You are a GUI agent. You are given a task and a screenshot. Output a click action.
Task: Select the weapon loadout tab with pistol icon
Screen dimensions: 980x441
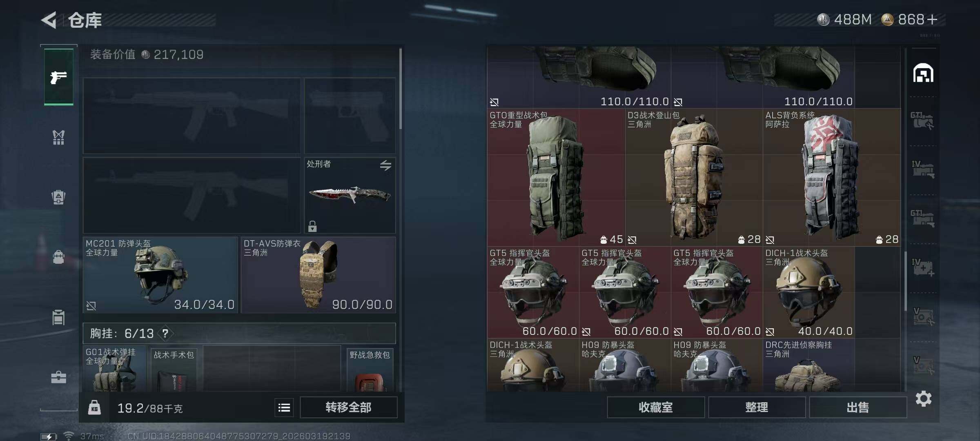point(59,77)
